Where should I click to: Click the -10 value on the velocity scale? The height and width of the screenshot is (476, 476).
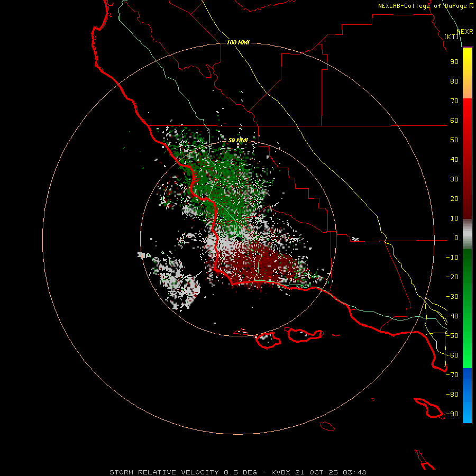452,258
